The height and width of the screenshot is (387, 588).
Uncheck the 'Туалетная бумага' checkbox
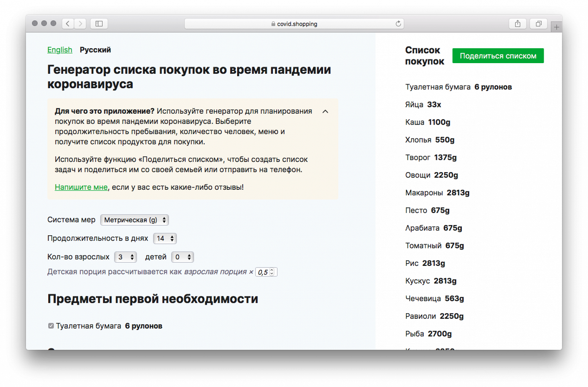[51, 326]
